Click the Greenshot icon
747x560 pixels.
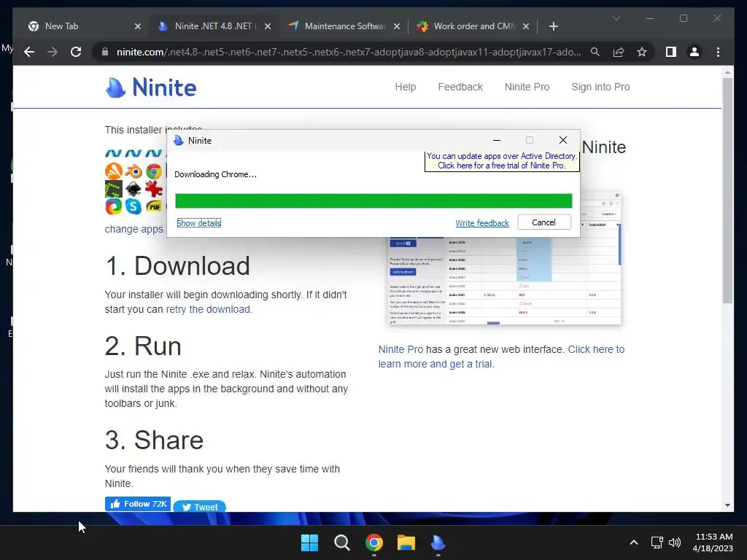tap(114, 189)
